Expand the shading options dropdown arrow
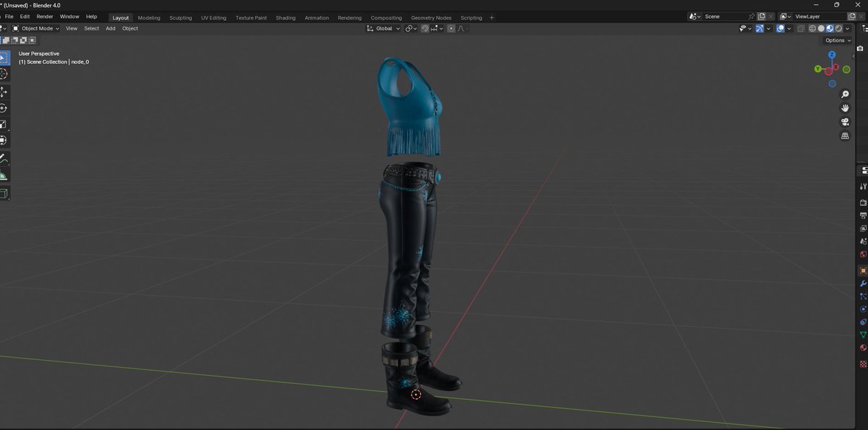 (847, 28)
